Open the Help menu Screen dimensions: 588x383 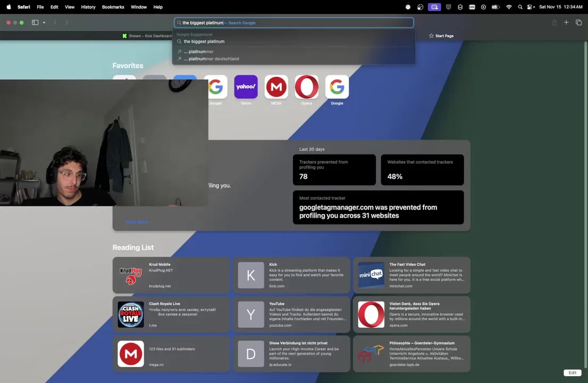[x=158, y=7]
